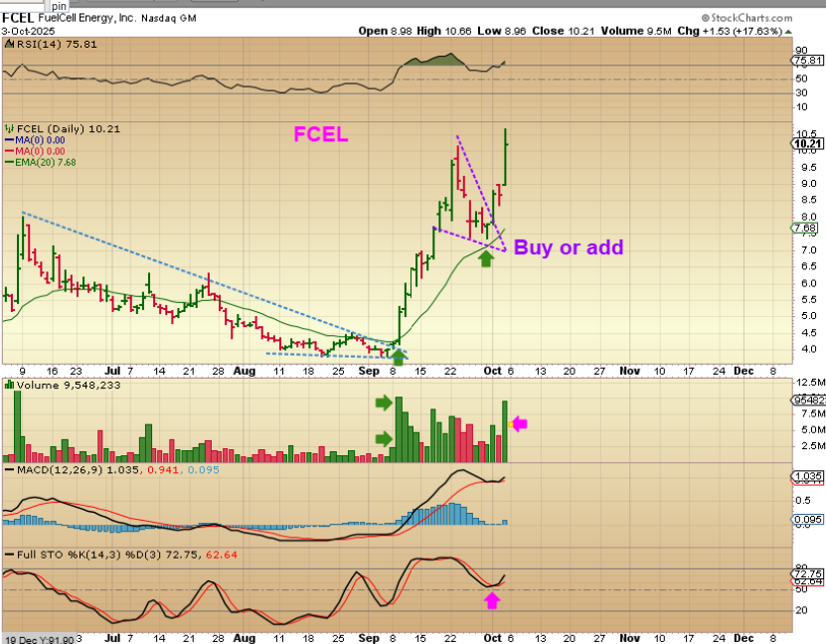The image size is (826, 644).
Task: Click the 'Dec' label on the bottom date axis
Action: coord(743,638)
